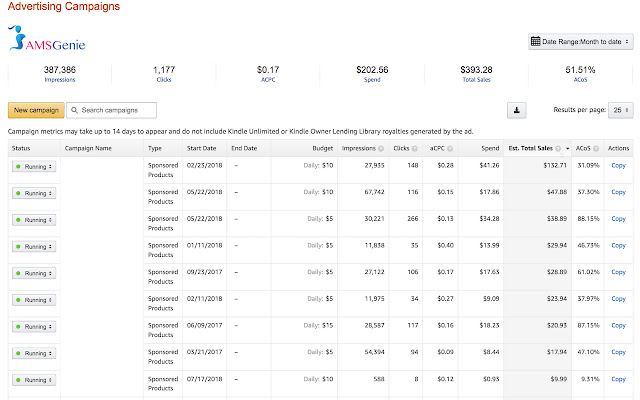Click the Advertising Campaigns page title
The image size is (640, 400).
[x=64, y=7]
